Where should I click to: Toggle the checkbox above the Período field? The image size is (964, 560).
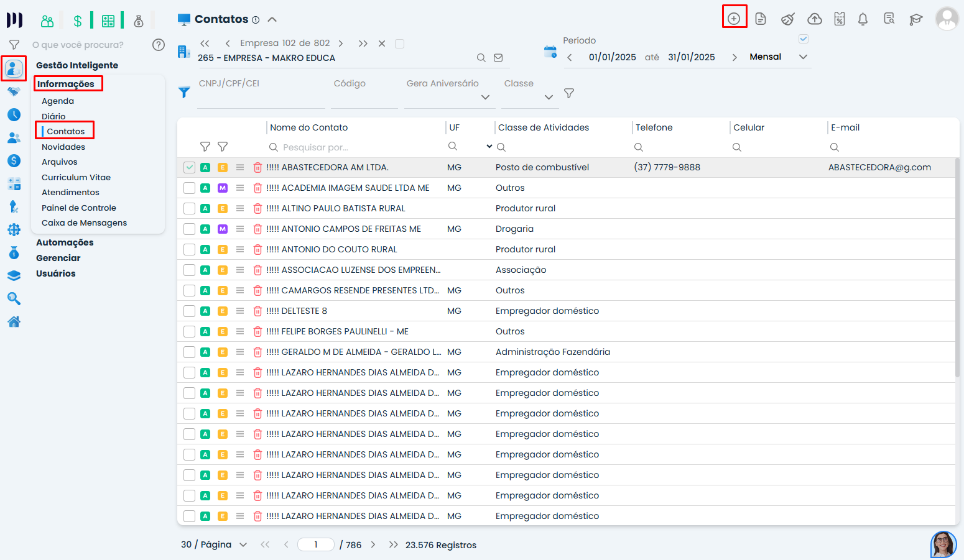coord(804,39)
